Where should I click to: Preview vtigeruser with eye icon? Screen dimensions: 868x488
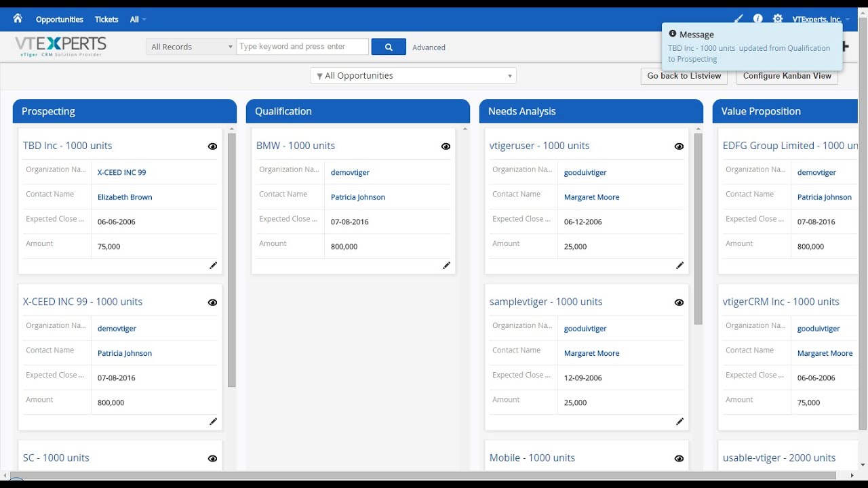click(679, 146)
